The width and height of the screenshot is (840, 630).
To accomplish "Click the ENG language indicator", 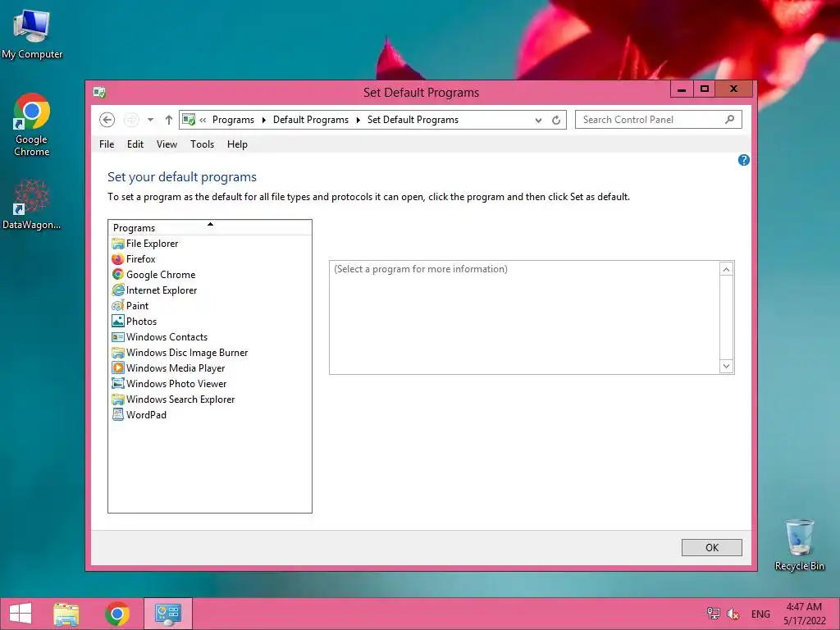I will pos(760,614).
